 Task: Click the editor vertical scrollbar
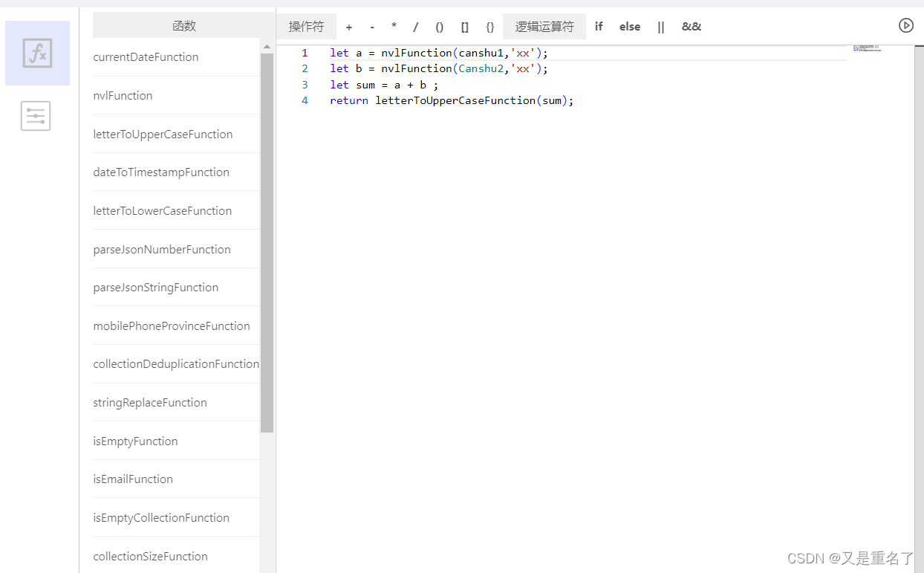pyautogui.click(x=919, y=308)
